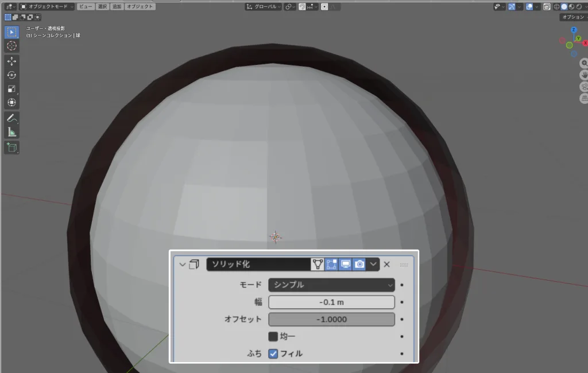Click animate dot beside モード dropdown
This screenshot has height=373, width=588.
(x=402, y=285)
